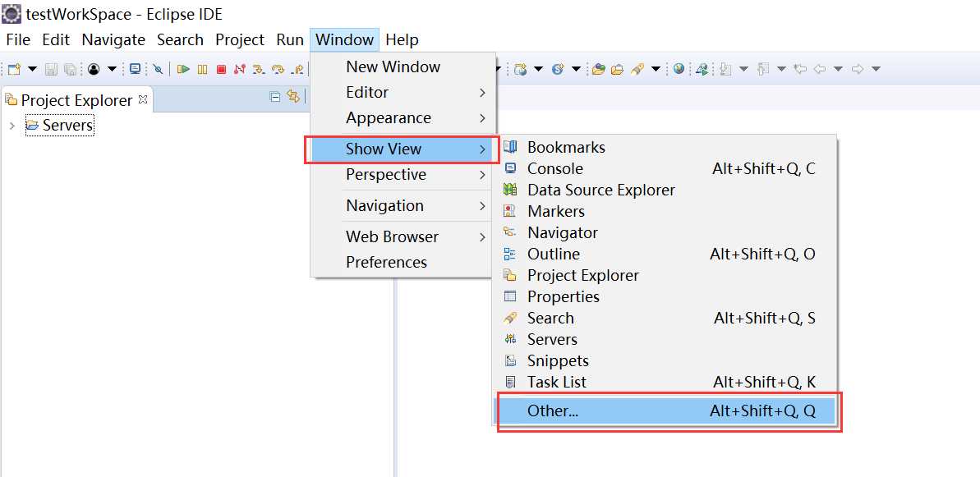980x477 pixels.
Task: Expand the Servers tree node
Action: [12, 126]
